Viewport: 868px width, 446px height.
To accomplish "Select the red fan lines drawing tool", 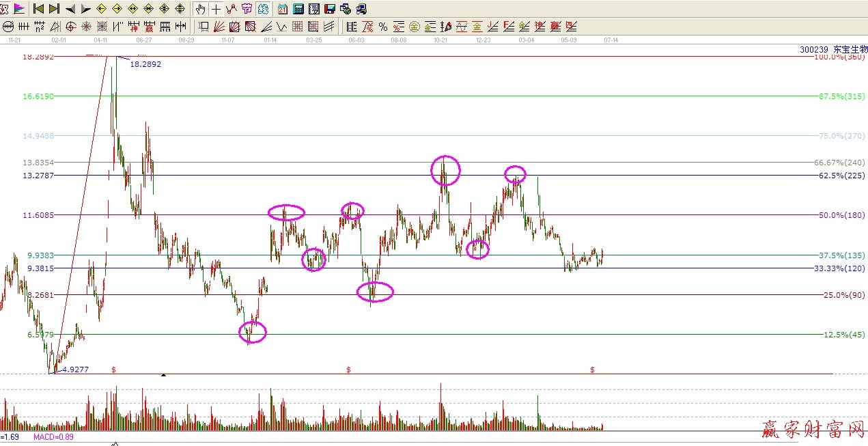I will click(219, 27).
